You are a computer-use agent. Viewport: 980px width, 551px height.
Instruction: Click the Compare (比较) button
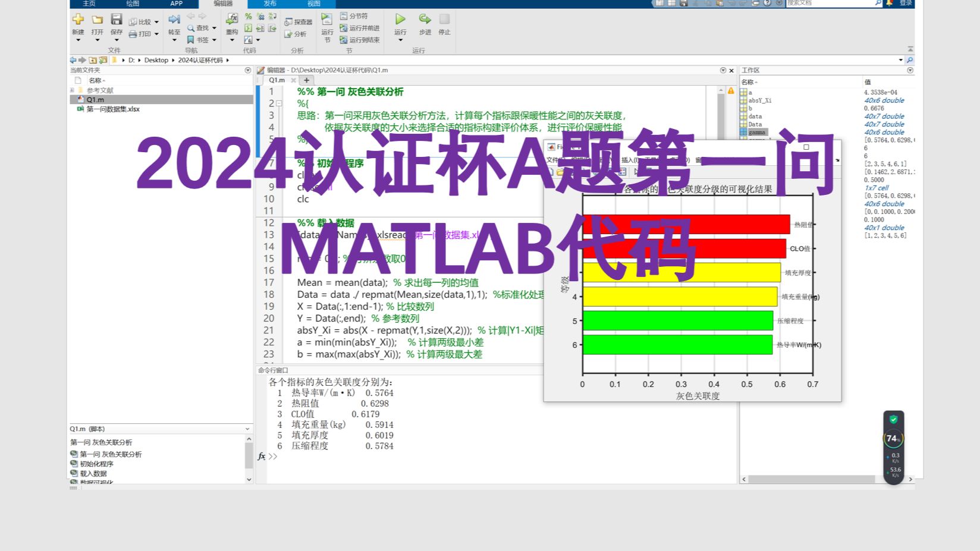[x=140, y=22]
